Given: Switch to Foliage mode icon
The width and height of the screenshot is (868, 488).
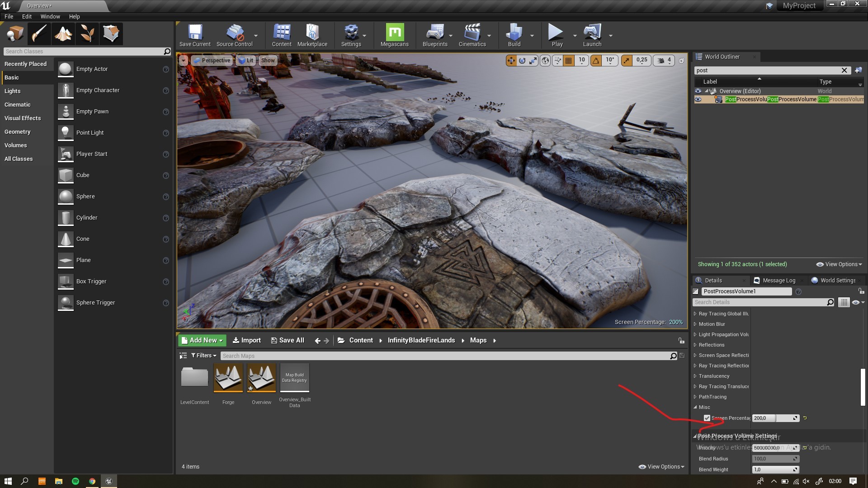Looking at the screenshot, I should point(87,33).
